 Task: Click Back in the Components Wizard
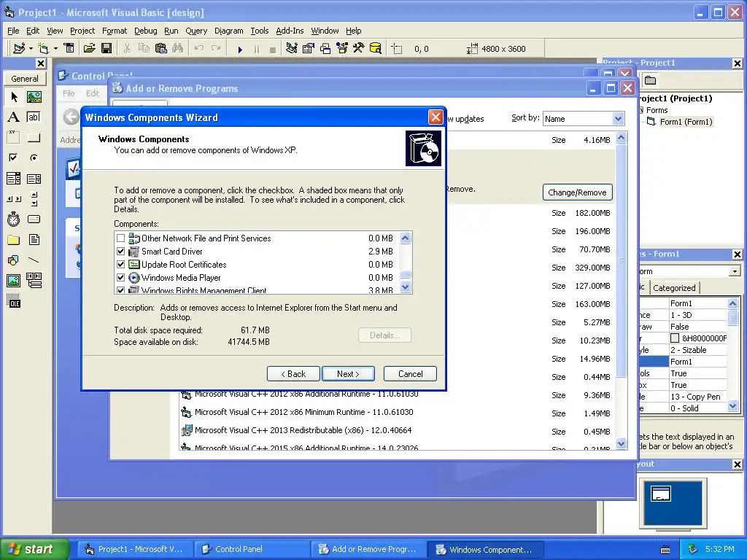tap(293, 374)
